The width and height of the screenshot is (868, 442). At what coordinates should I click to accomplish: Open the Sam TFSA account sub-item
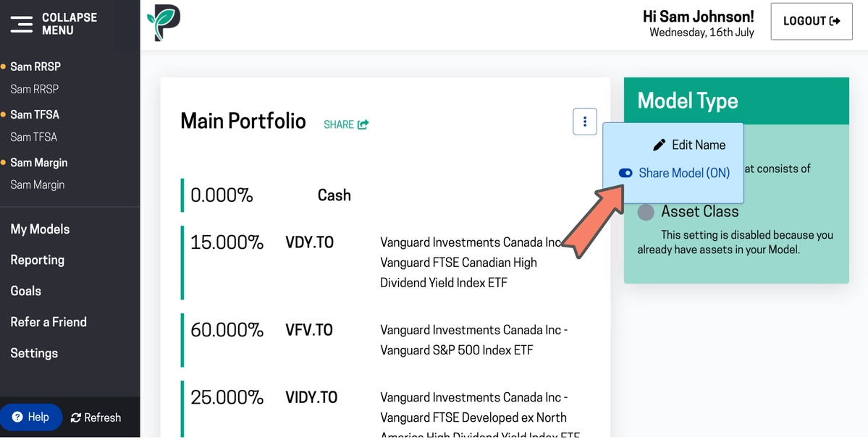tap(33, 137)
